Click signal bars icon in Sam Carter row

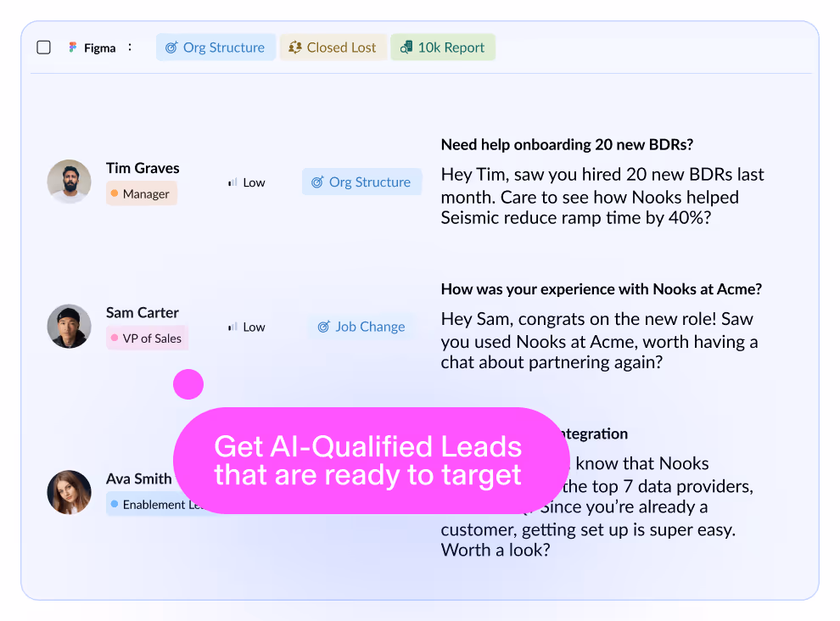232,327
